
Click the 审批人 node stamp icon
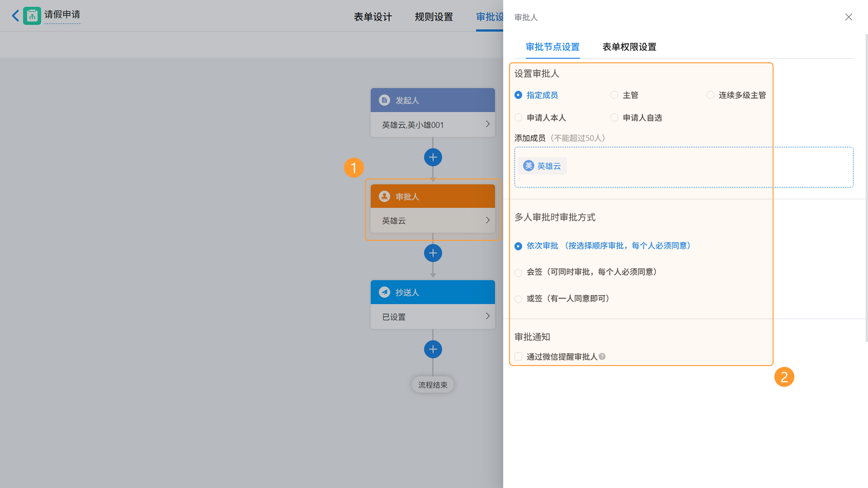coord(384,196)
